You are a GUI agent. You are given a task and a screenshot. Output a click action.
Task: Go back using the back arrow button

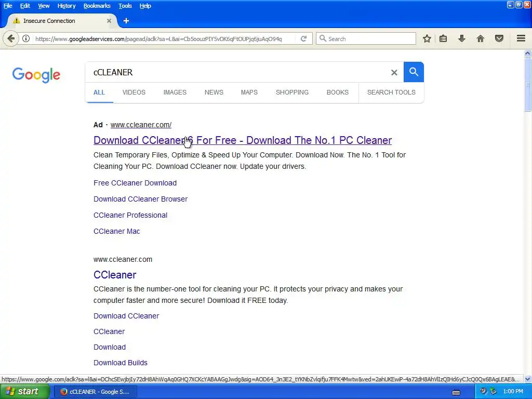point(11,38)
